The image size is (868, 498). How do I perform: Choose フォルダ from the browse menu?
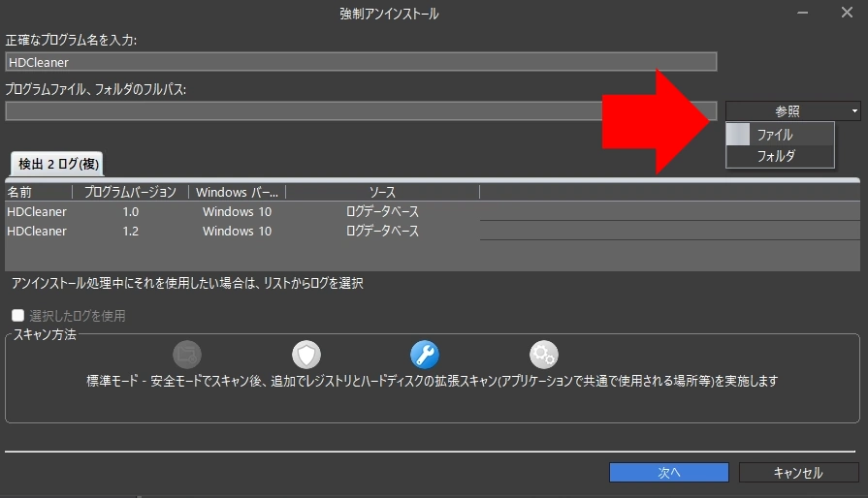tap(780, 156)
